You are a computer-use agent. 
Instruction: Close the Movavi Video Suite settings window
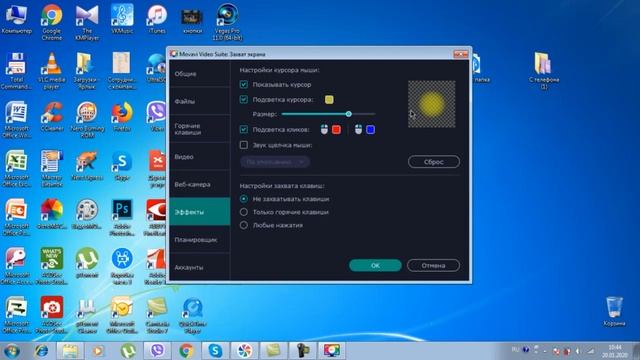(x=460, y=54)
